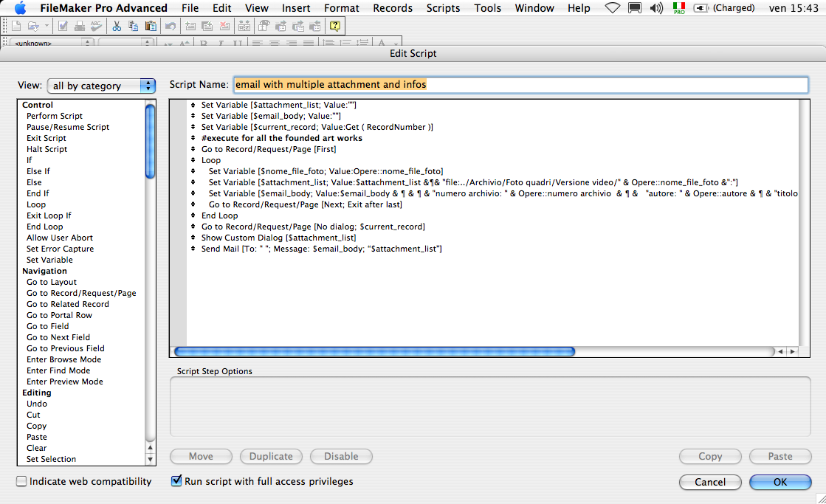Image resolution: width=826 pixels, height=504 pixels.
Task: Click the scissors Cut icon in toolbar
Action: tap(117, 26)
